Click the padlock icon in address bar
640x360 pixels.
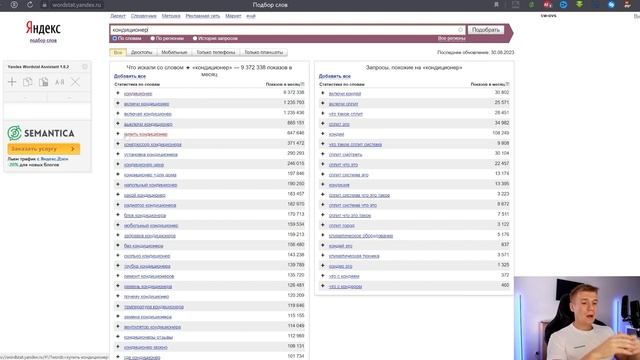pyautogui.click(x=44, y=5)
